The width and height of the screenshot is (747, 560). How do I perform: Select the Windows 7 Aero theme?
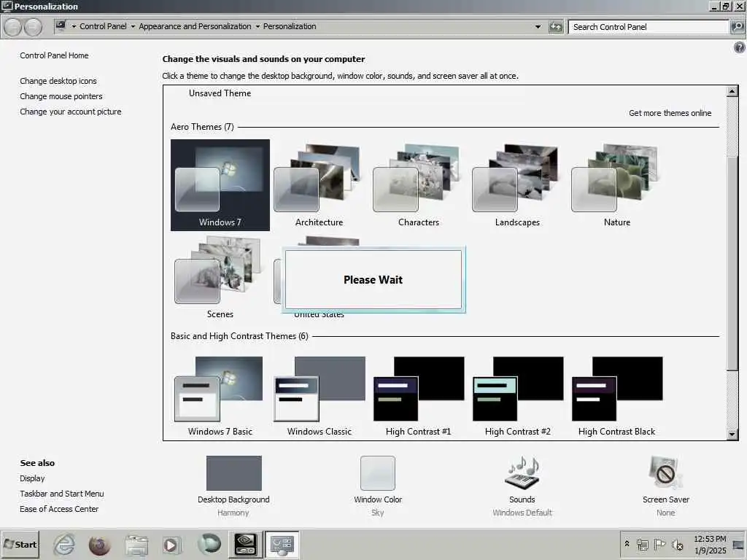220,184
